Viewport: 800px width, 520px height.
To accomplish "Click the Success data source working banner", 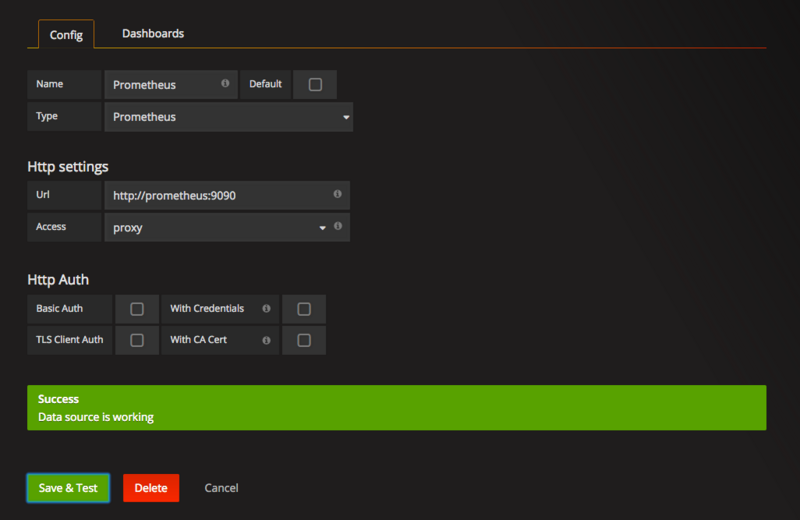I will (396, 408).
